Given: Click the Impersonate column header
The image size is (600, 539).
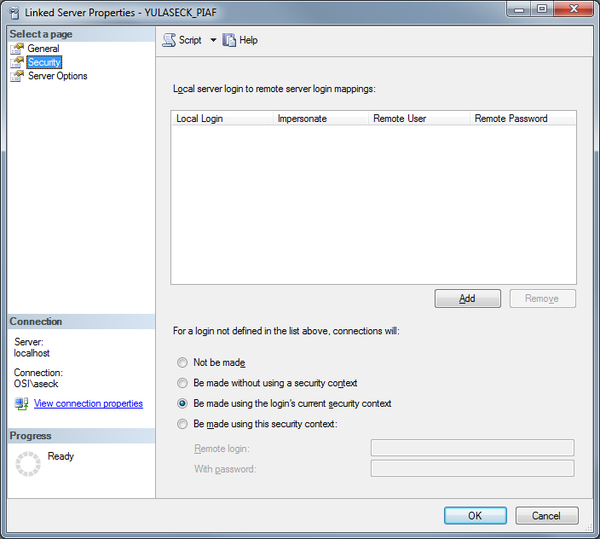Looking at the screenshot, I should point(321,119).
